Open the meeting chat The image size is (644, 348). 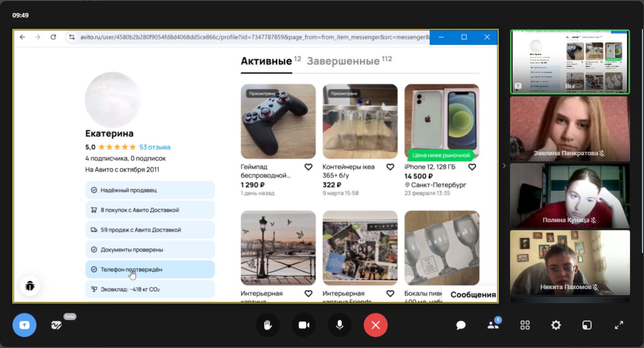[461, 325]
